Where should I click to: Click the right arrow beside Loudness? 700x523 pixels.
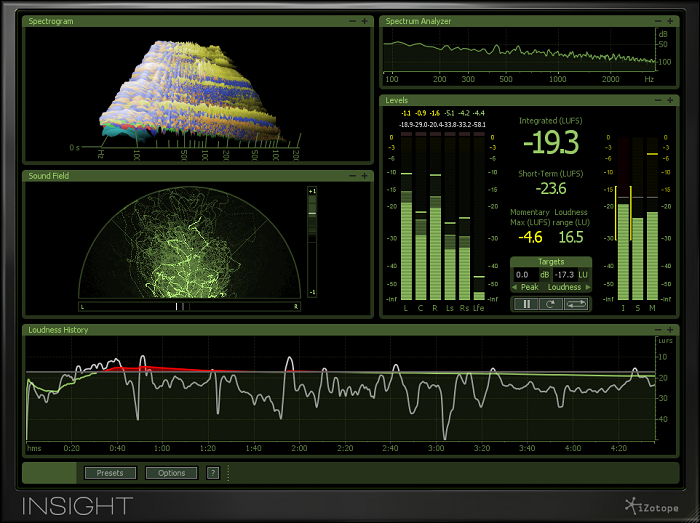[x=588, y=287]
